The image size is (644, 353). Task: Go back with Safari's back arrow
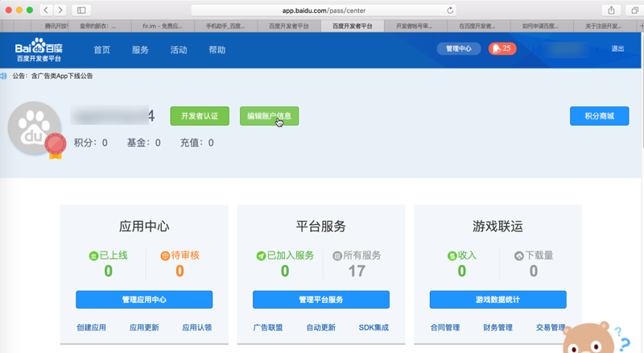point(46,10)
